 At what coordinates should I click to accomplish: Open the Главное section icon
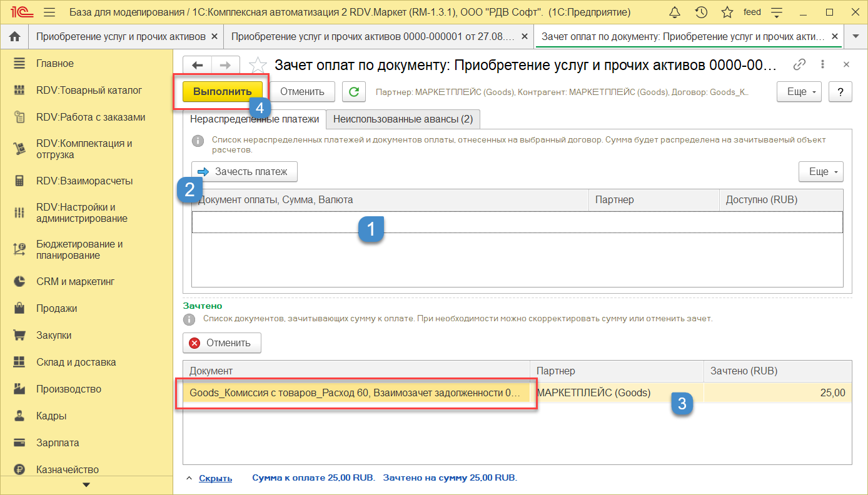(x=19, y=64)
